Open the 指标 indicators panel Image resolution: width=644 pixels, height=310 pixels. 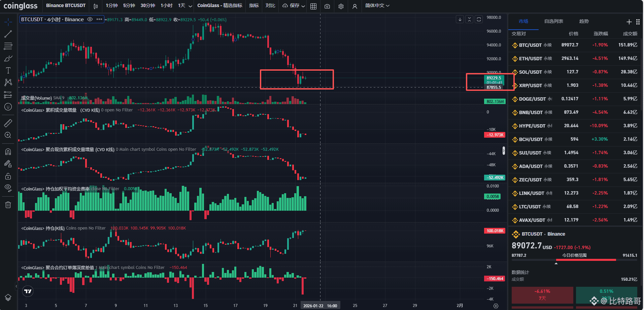[x=254, y=6]
